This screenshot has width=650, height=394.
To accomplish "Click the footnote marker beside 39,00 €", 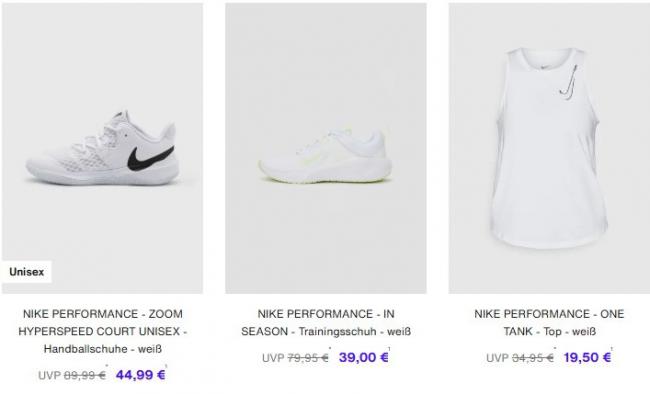I will point(389,348).
